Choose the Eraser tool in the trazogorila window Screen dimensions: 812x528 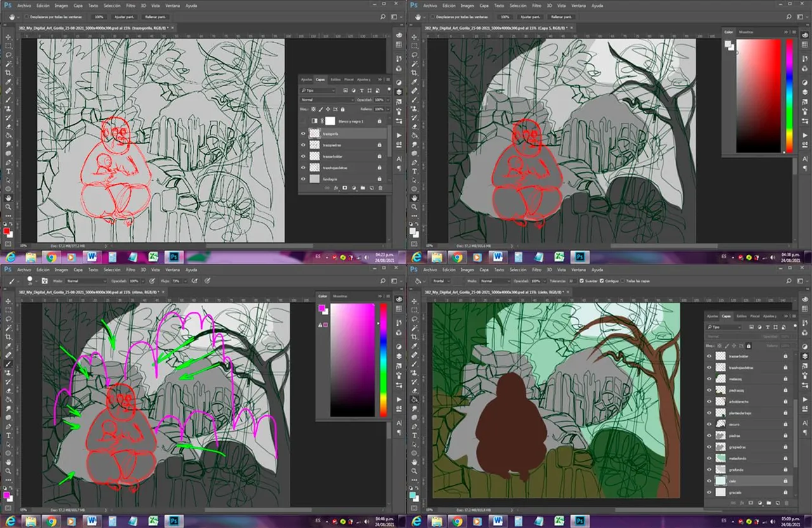(x=8, y=126)
